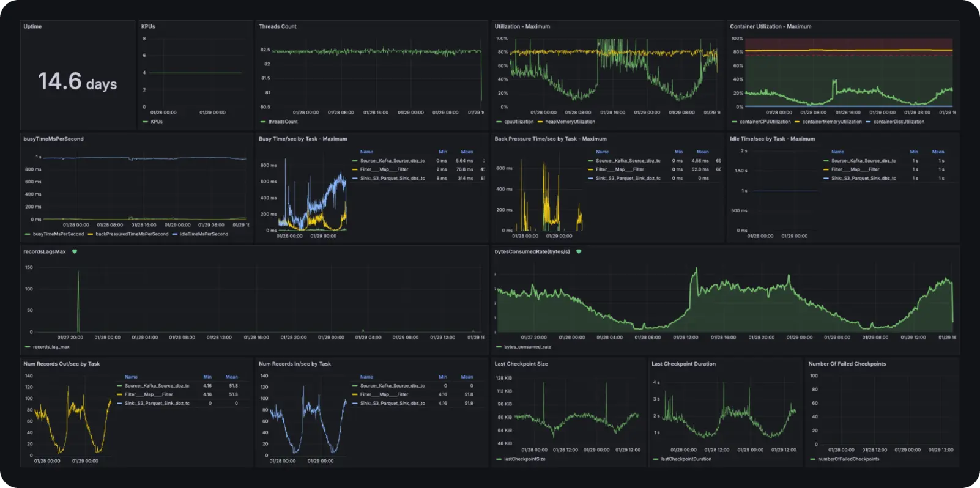
Task: Click the green KPUs legend color marker
Action: (x=145, y=122)
